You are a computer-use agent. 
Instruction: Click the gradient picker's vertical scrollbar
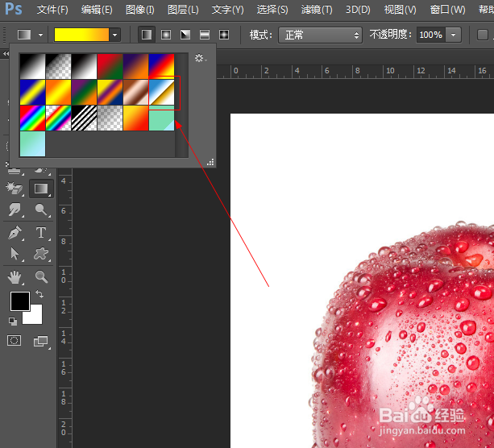tap(181, 106)
